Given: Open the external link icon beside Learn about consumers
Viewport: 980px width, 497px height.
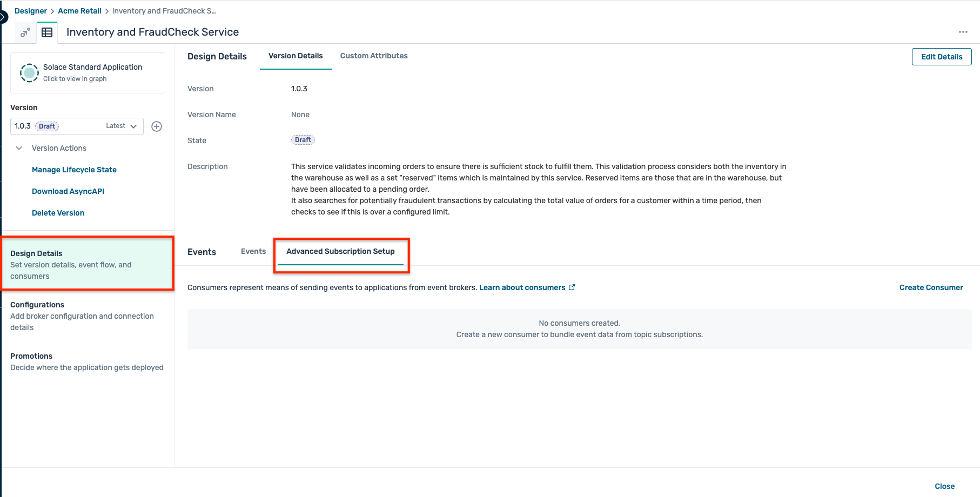Looking at the screenshot, I should point(572,287).
